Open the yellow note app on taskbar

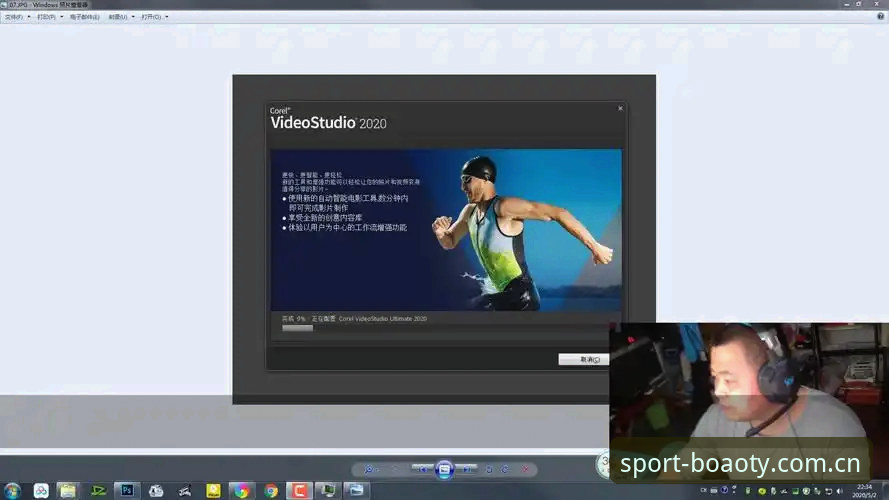[x=213, y=491]
